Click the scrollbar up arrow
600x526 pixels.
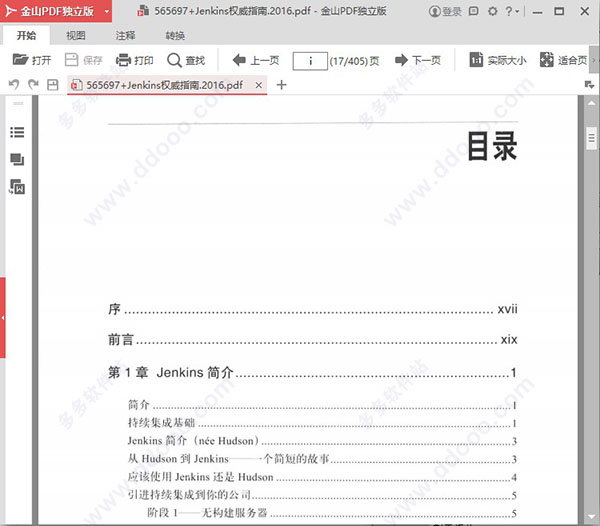[592, 103]
